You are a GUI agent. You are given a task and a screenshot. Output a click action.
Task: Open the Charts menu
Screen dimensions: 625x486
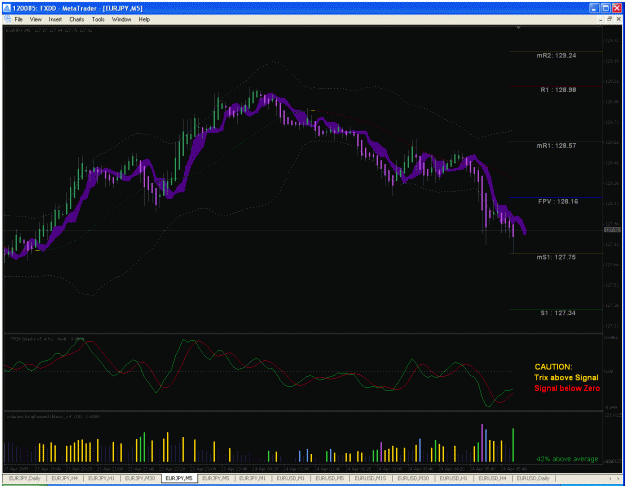click(x=77, y=19)
